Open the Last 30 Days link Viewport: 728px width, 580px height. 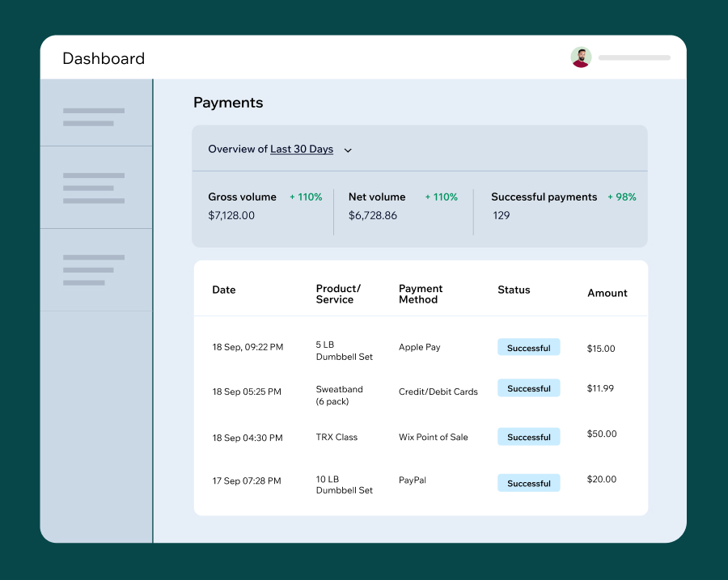pos(302,149)
